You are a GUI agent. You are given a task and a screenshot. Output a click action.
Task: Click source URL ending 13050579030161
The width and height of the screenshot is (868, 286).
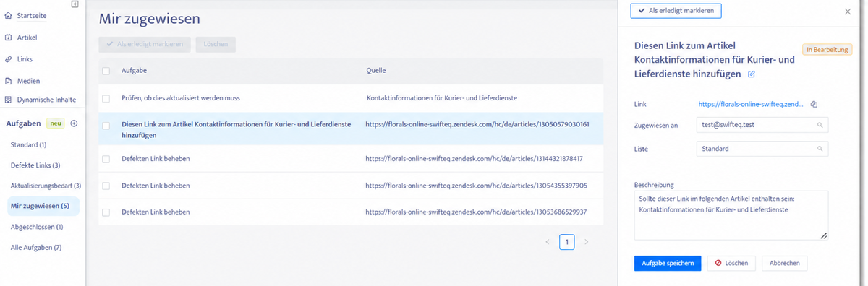pyautogui.click(x=477, y=124)
